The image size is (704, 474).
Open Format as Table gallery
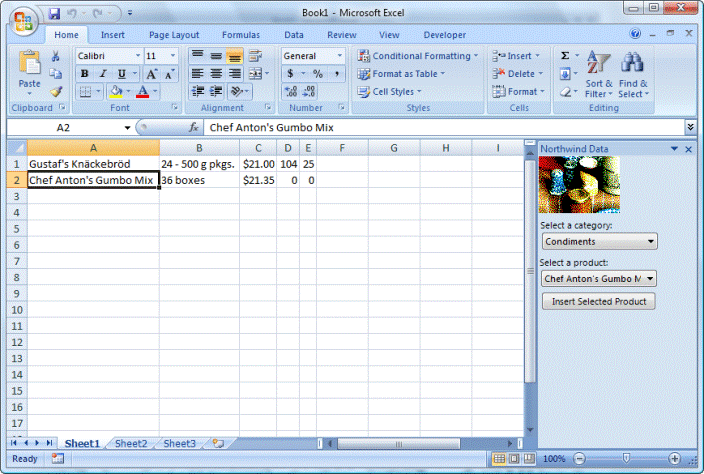401,74
